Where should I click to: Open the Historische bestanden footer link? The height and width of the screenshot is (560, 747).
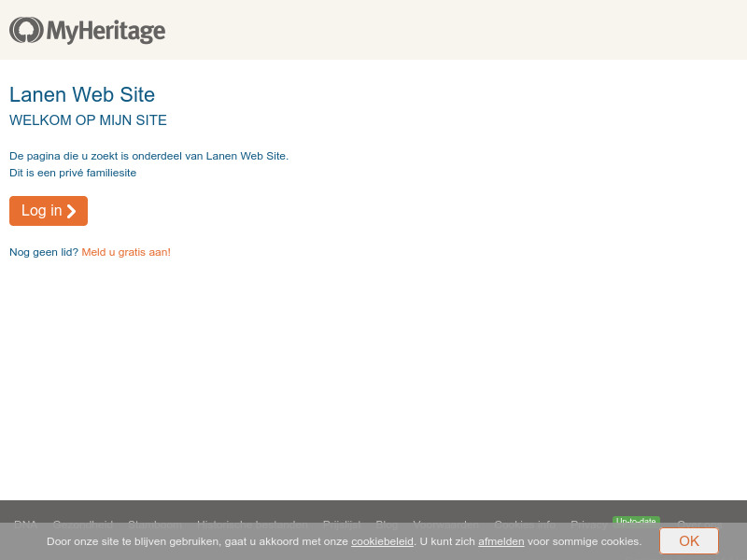[x=252, y=525]
